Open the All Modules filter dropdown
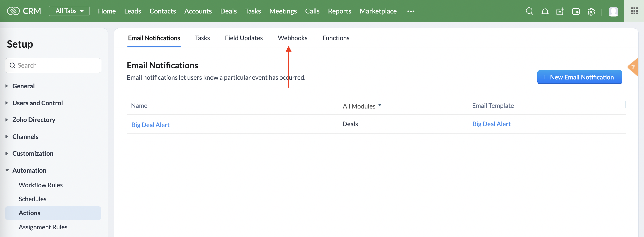Image resolution: width=644 pixels, height=237 pixels. pyautogui.click(x=362, y=106)
